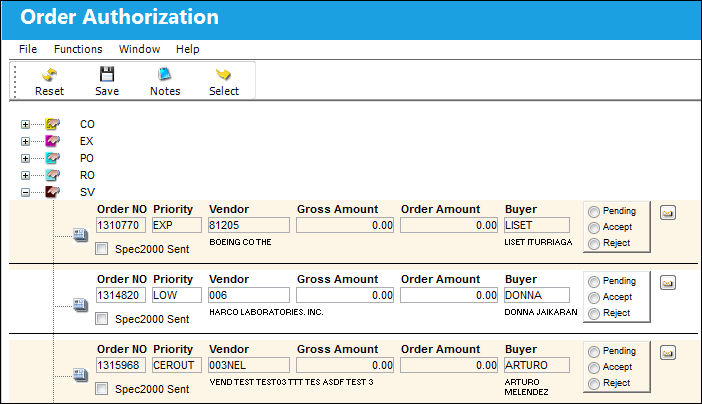Expand the CO tree node
The width and height of the screenshot is (702, 404).
[x=26, y=124]
